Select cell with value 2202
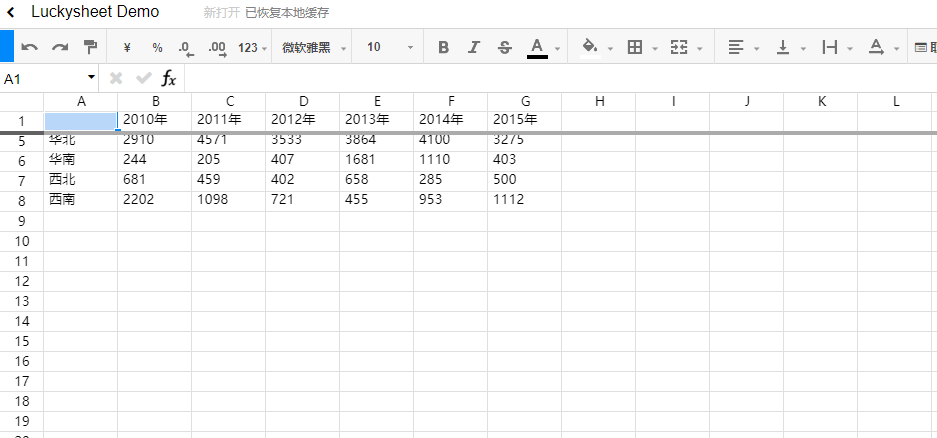Viewport: 937px width, 438px height. (x=155, y=201)
